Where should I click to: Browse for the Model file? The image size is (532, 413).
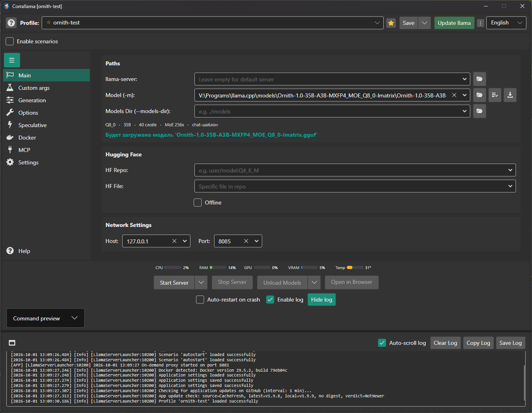pos(479,95)
